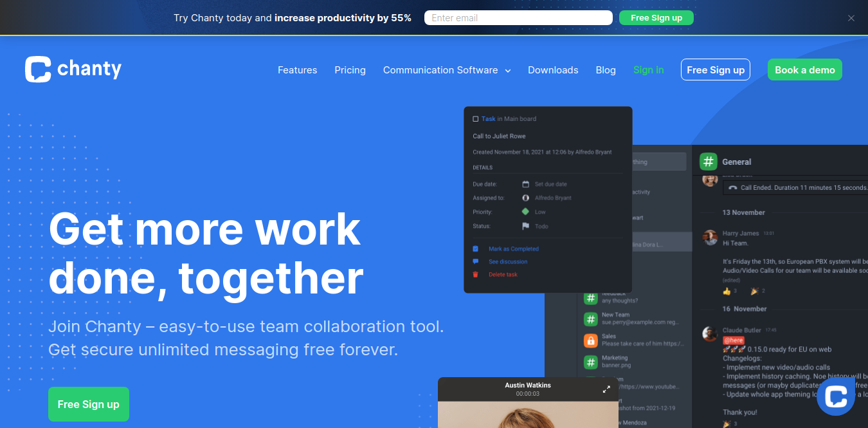
Task: Click the hash icon for New Team
Action: (x=590, y=319)
